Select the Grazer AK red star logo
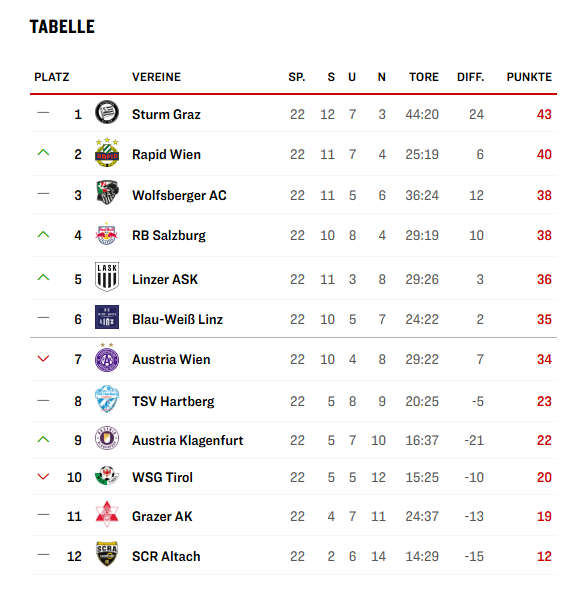 (107, 514)
